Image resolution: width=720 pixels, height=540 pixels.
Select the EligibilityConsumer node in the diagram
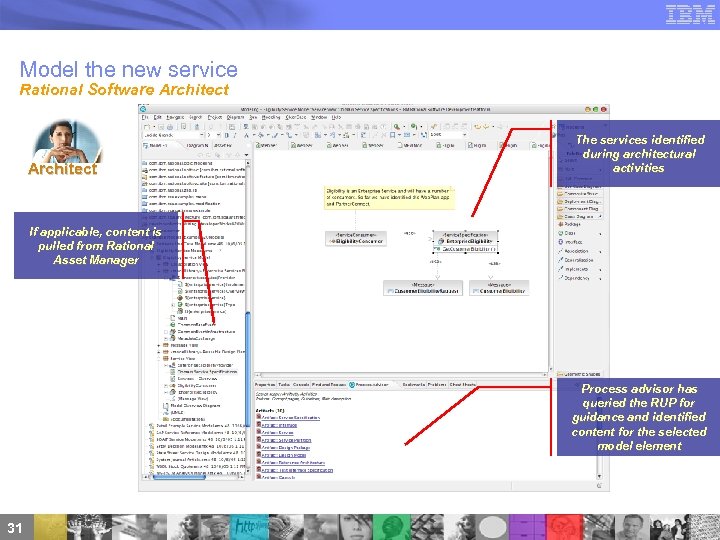click(x=356, y=238)
